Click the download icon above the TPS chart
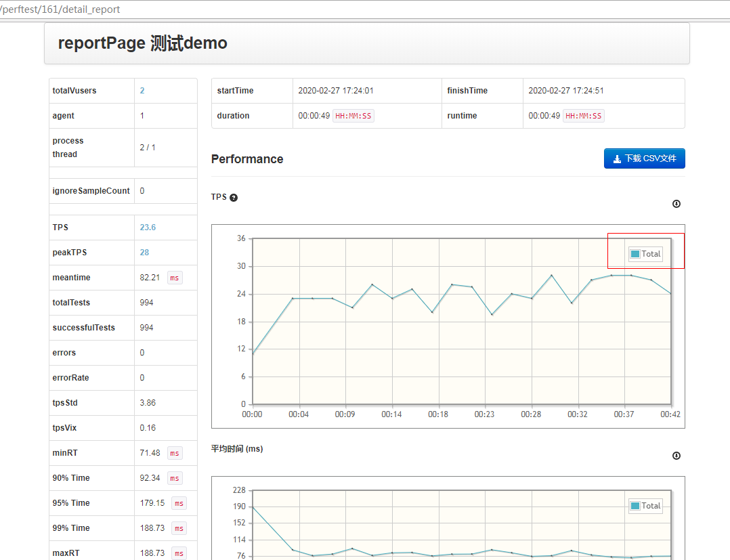730x560 pixels. pyautogui.click(x=676, y=204)
